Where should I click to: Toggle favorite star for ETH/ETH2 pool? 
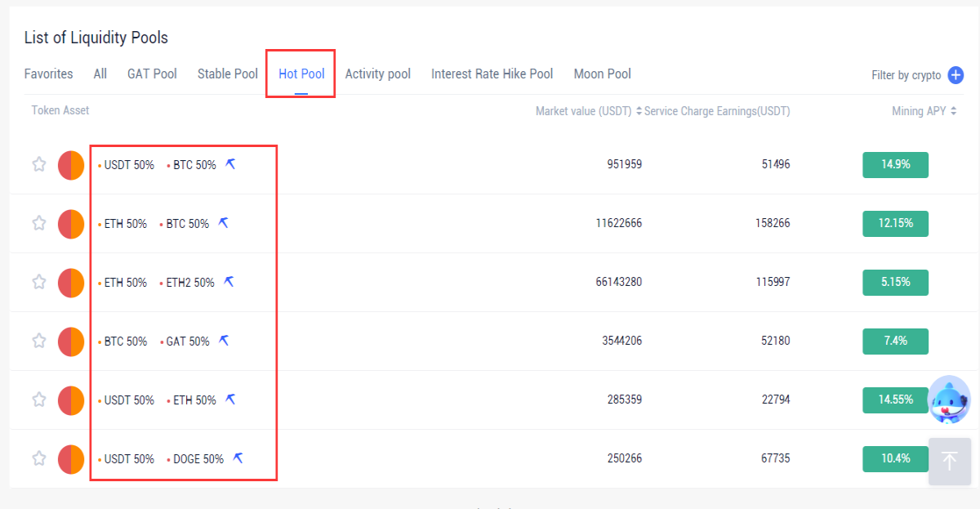pyautogui.click(x=38, y=282)
